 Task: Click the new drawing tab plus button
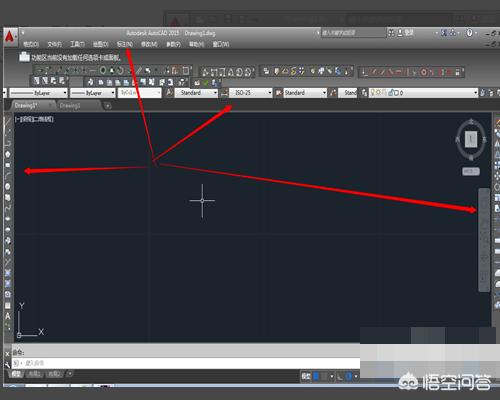(108, 106)
